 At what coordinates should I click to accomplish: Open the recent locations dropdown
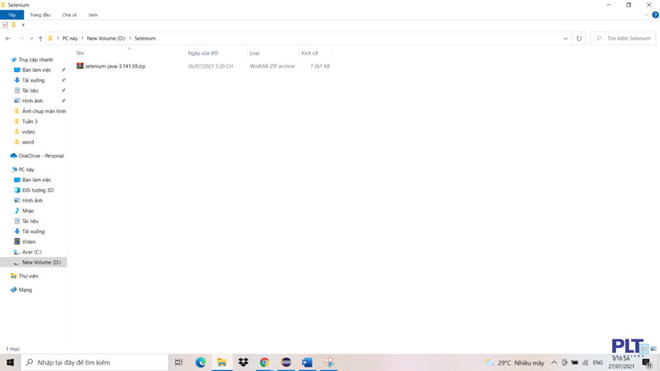31,38
